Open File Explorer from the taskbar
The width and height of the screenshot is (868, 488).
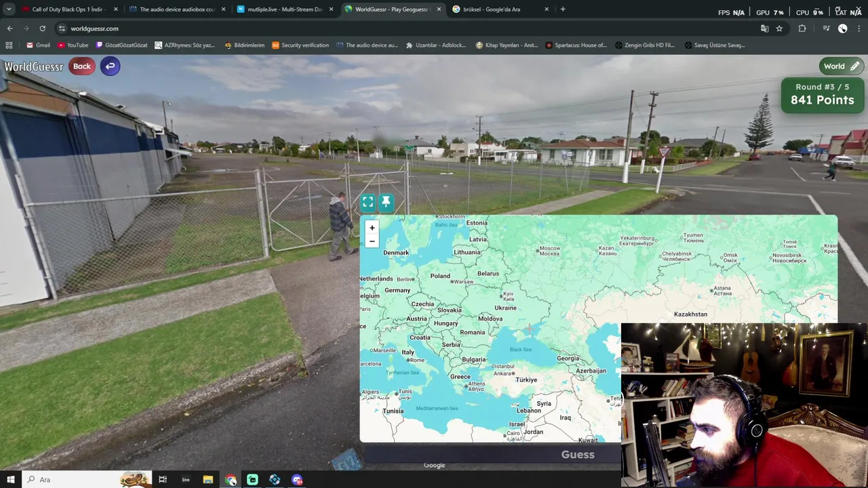[x=208, y=480]
